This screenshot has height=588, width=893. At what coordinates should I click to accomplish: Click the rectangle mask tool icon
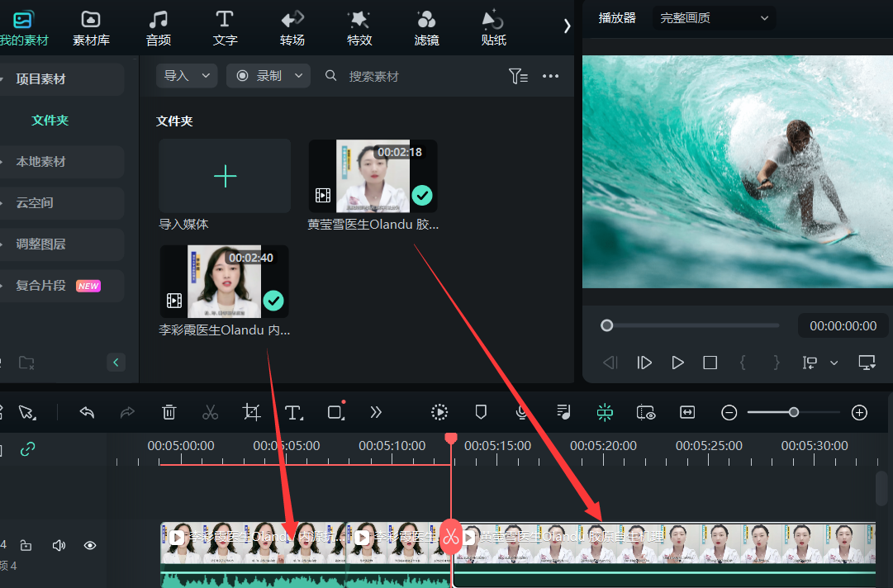tap(336, 411)
